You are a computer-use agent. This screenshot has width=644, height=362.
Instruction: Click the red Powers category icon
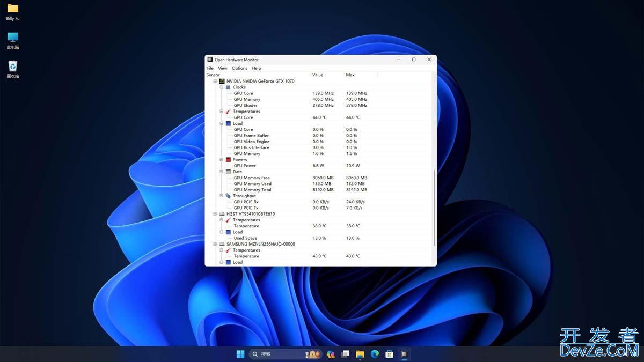pyautogui.click(x=228, y=159)
